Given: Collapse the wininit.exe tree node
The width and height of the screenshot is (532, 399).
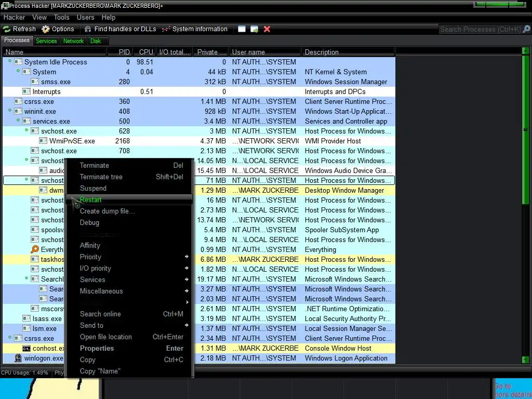Looking at the screenshot, I should tap(10, 110).
